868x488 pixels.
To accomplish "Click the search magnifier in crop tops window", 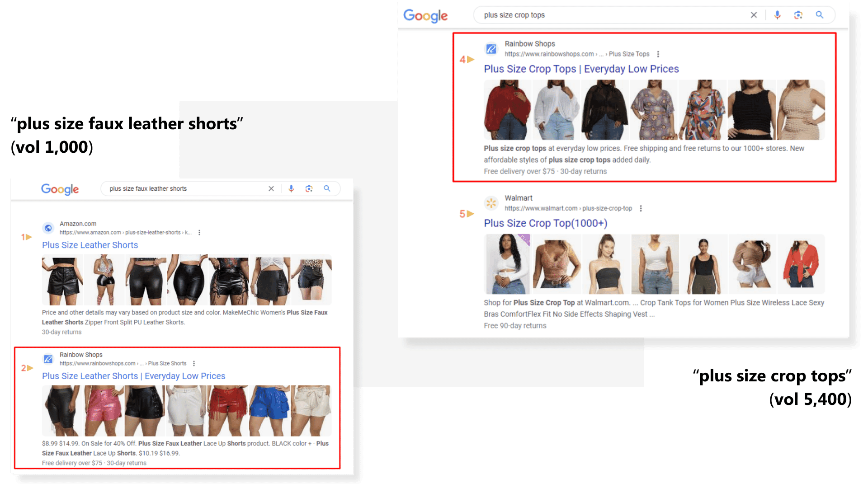I will pos(819,15).
